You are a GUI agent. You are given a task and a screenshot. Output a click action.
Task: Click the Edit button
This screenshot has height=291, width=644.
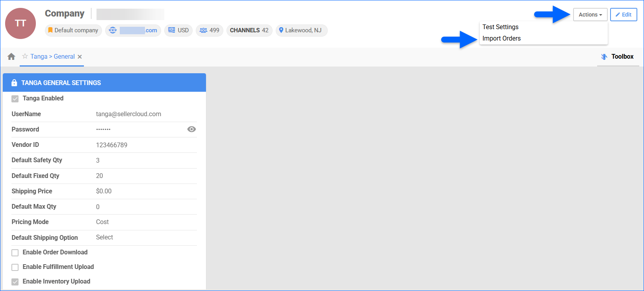coord(623,15)
